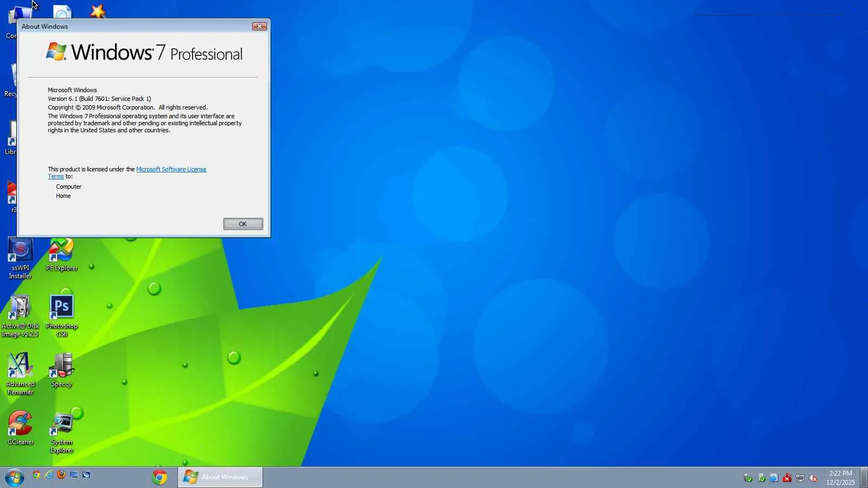Viewport: 868px width, 488px height.
Task: Open Photoshop CS6 from the desktop
Action: click(x=62, y=316)
